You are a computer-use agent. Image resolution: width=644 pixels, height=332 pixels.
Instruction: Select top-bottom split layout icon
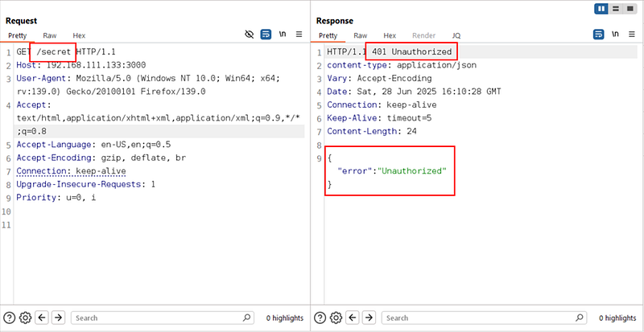click(x=615, y=9)
